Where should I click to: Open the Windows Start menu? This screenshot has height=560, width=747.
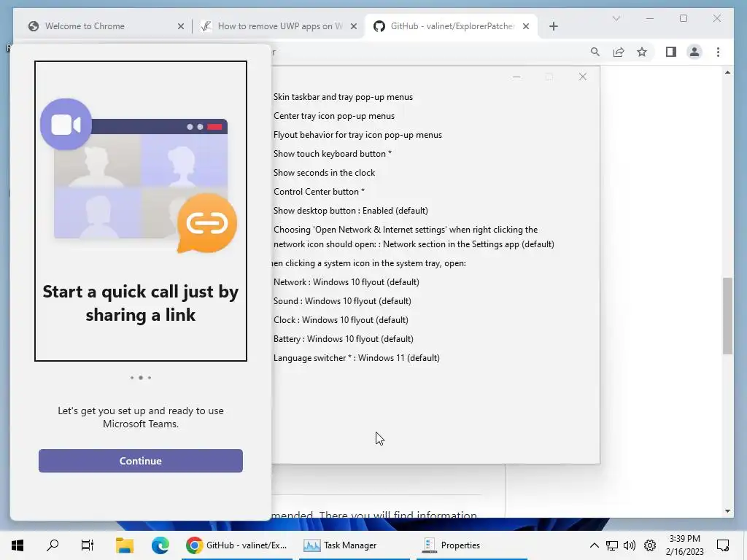(18, 545)
